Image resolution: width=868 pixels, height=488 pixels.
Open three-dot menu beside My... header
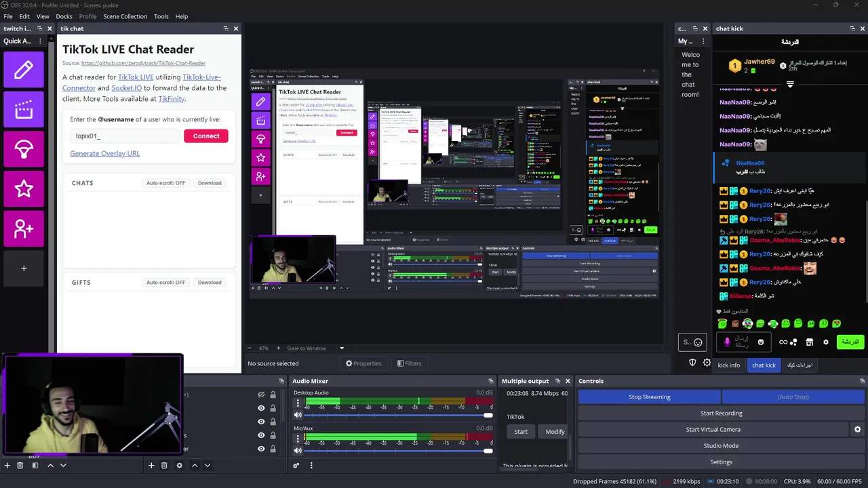[703, 41]
